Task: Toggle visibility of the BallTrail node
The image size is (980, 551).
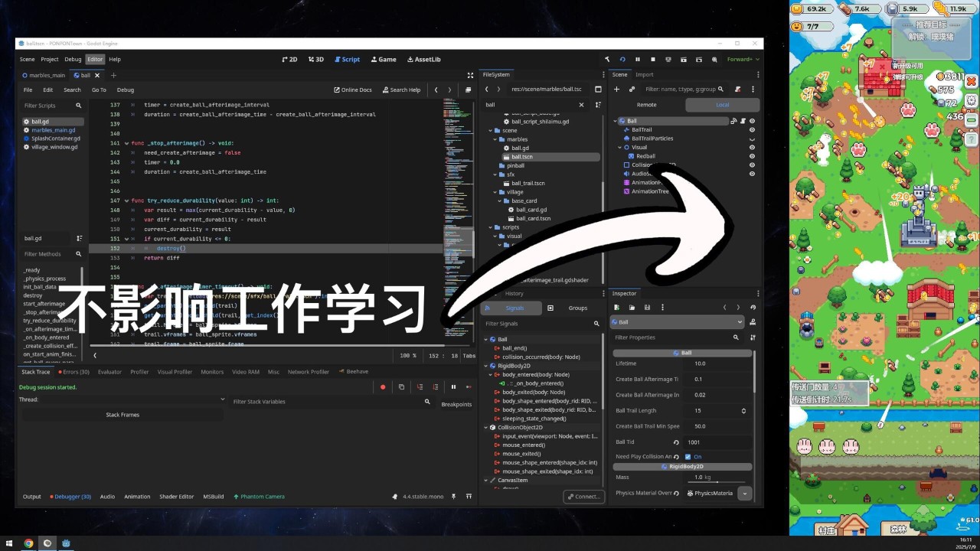Action: point(752,130)
